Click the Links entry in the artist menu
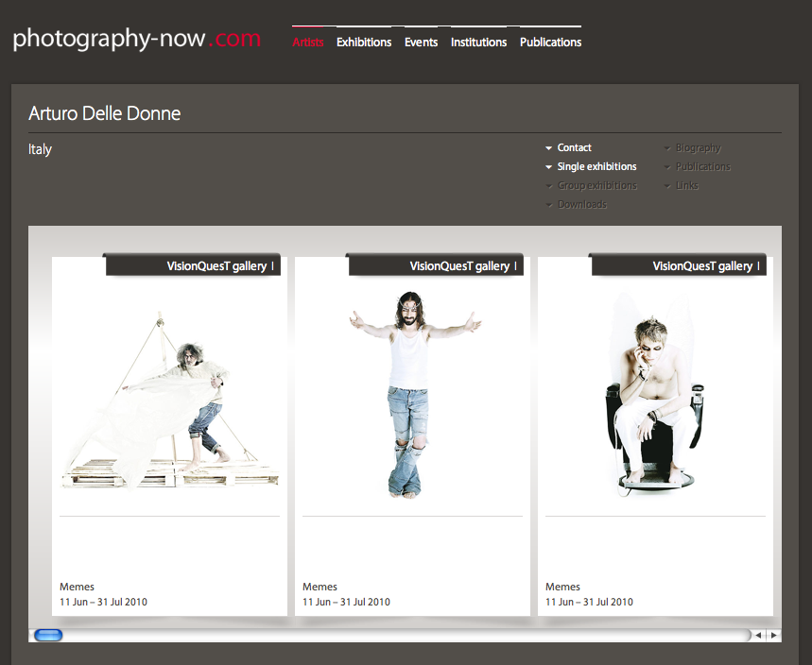The width and height of the screenshot is (812, 665). click(687, 186)
